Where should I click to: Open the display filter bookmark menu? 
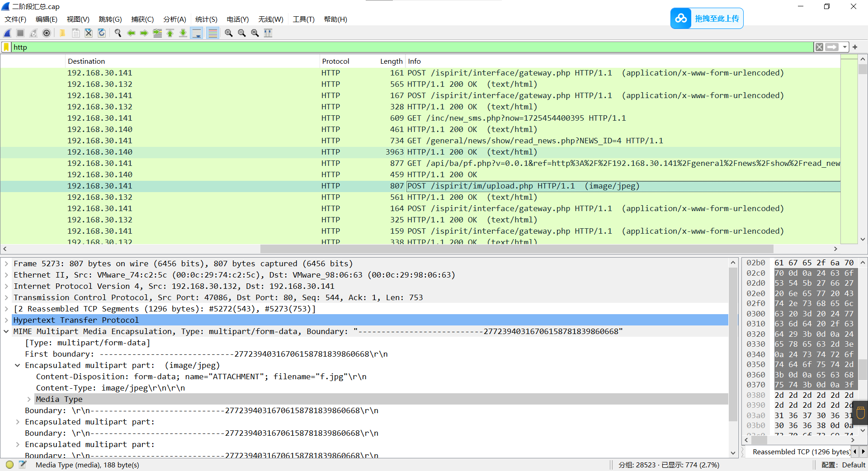tap(6, 47)
